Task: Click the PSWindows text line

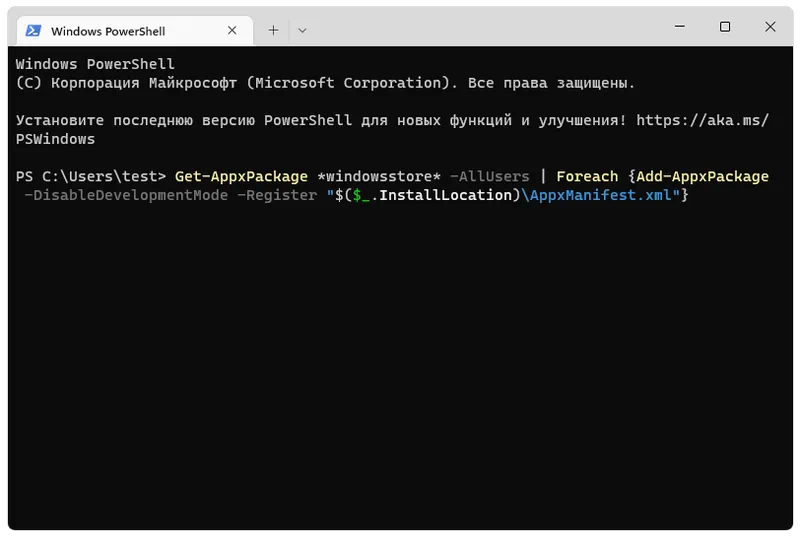Action: click(55, 139)
